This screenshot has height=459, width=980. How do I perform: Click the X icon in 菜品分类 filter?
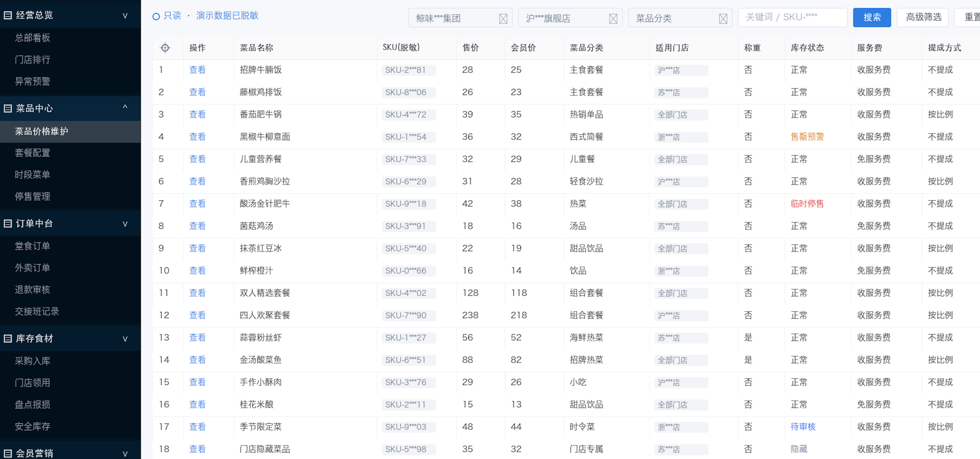(x=723, y=18)
